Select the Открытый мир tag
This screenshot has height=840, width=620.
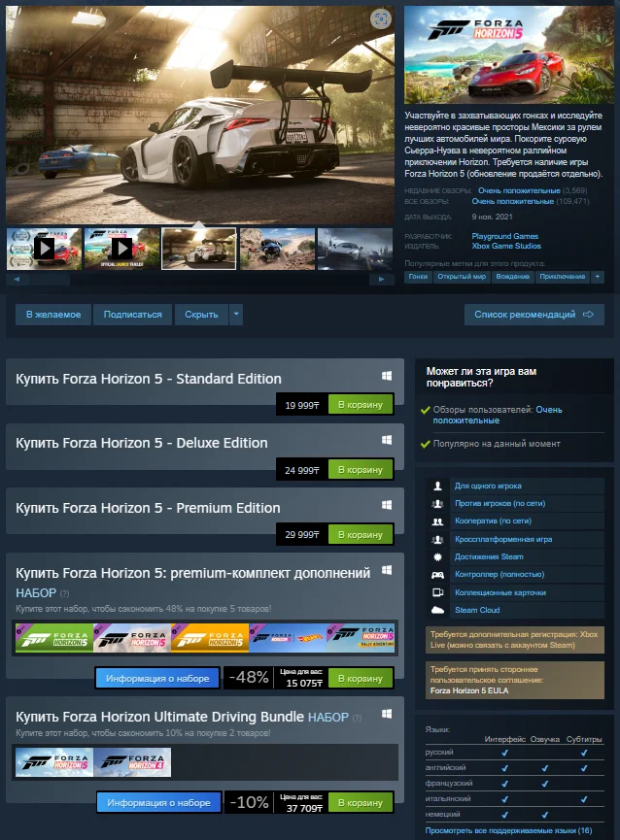(x=462, y=277)
